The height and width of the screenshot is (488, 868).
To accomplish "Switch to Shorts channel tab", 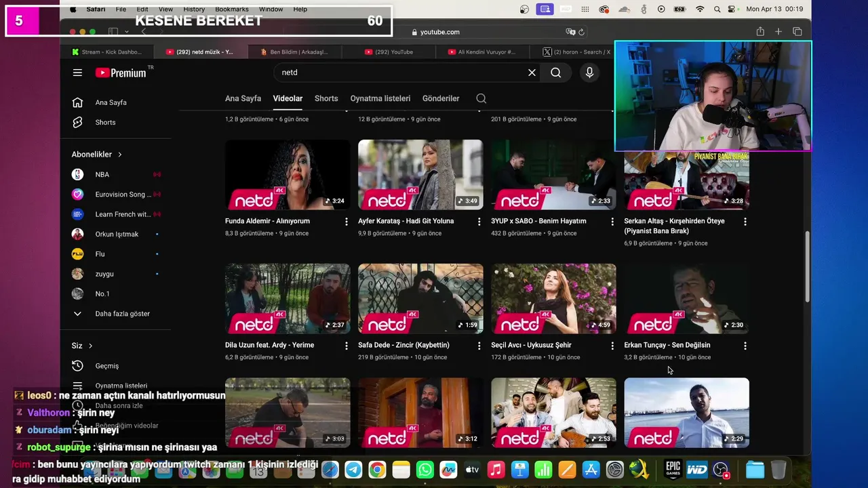I will click(326, 98).
